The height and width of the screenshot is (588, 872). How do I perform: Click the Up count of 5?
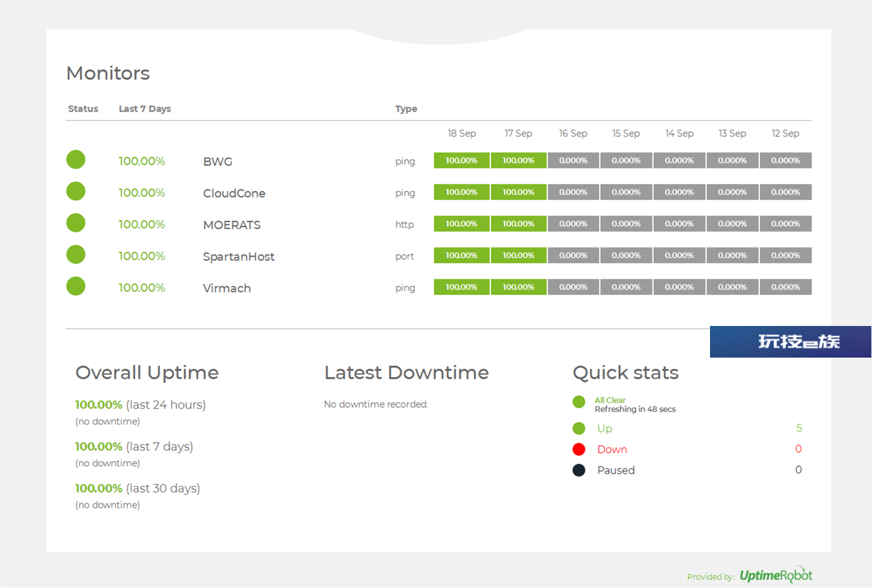tap(799, 428)
